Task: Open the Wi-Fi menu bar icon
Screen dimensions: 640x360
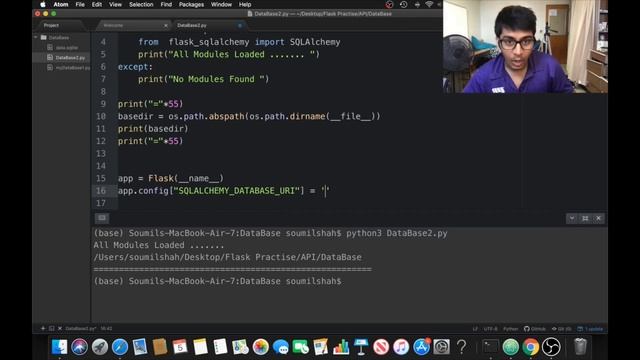Action: coord(429,4)
